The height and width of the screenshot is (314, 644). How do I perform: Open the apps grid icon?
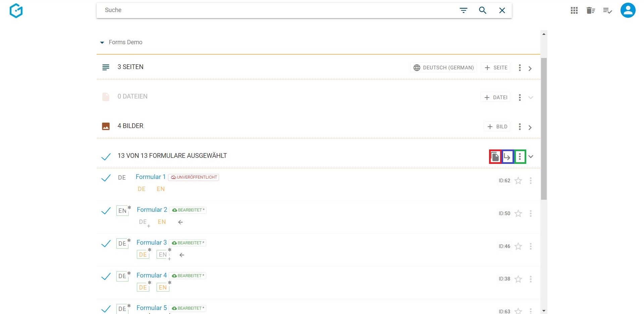pos(574,11)
